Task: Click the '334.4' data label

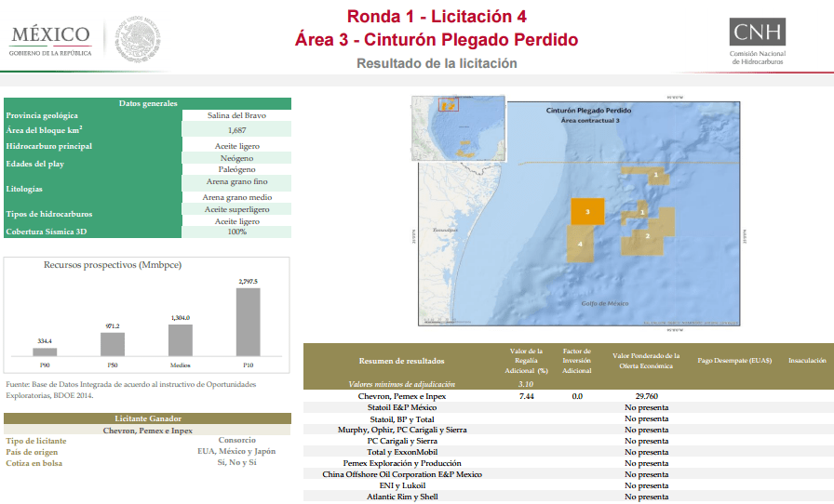Action: tap(45, 341)
